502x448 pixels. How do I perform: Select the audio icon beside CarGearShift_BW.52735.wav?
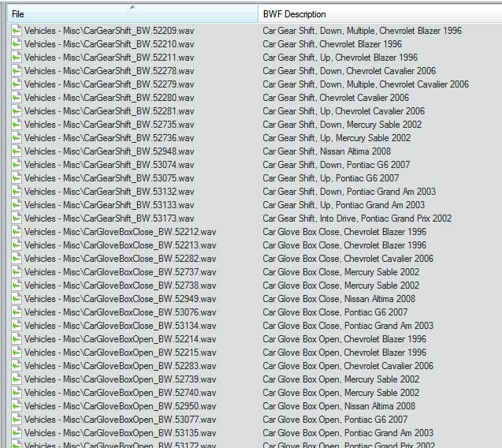pyautogui.click(x=17, y=125)
